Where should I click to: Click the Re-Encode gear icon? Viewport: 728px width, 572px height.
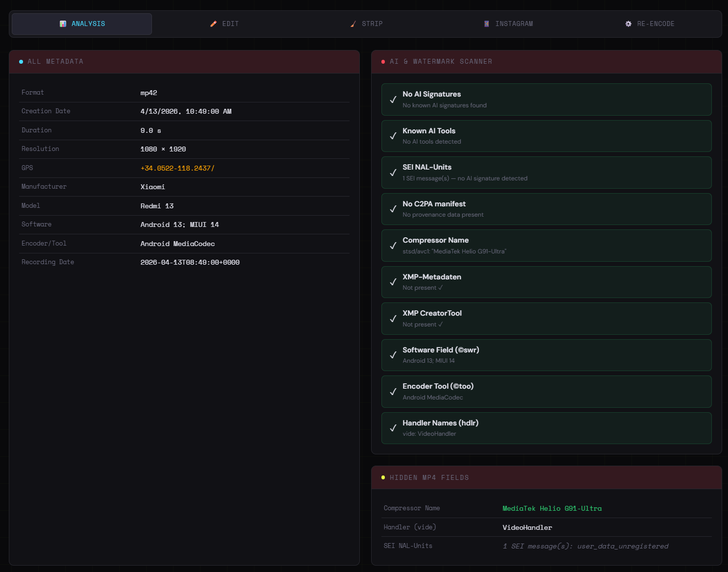pyautogui.click(x=628, y=24)
